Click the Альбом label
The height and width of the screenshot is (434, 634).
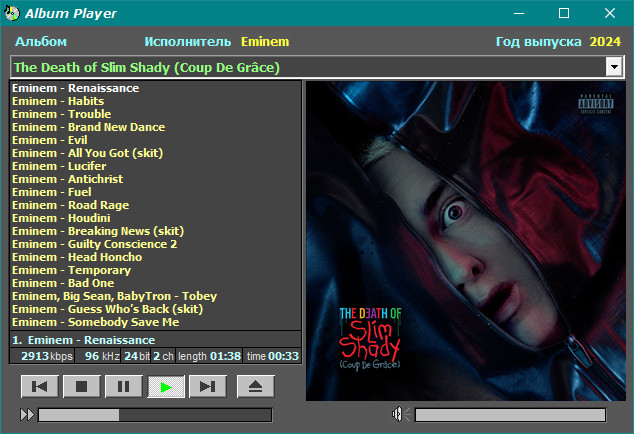pos(41,42)
